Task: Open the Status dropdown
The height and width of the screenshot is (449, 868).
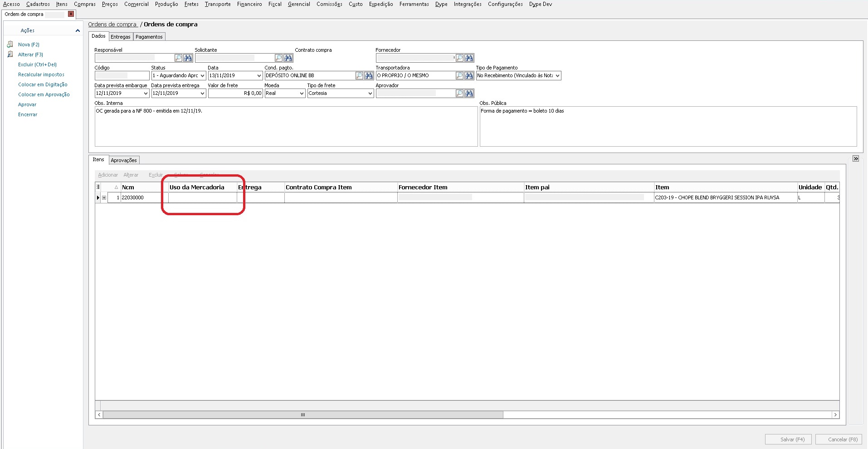Action: pyautogui.click(x=202, y=76)
